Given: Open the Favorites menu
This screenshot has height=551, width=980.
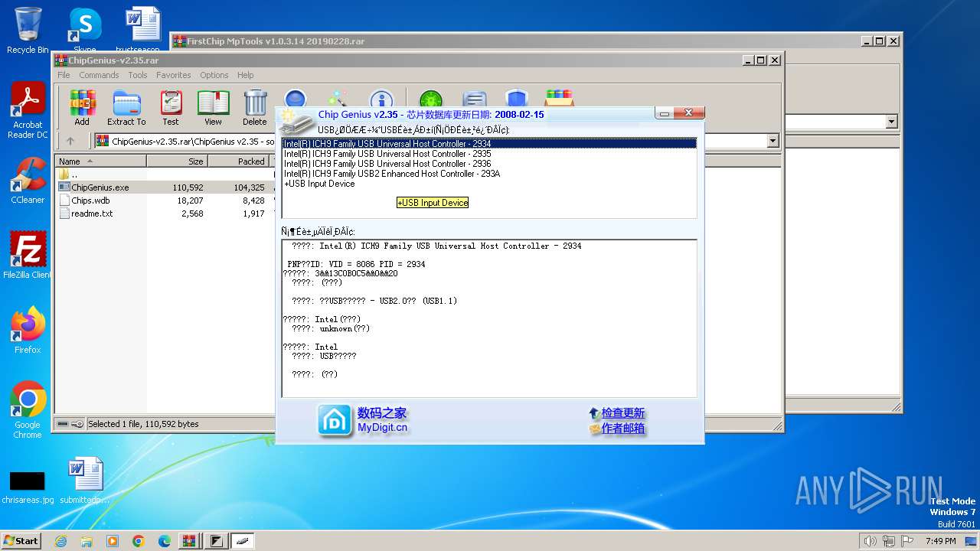Looking at the screenshot, I should click(x=174, y=75).
